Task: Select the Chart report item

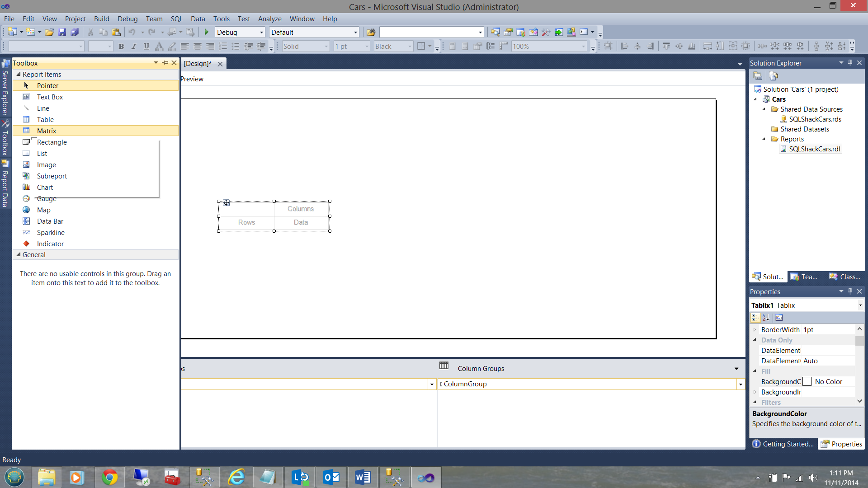Action: coord(45,188)
